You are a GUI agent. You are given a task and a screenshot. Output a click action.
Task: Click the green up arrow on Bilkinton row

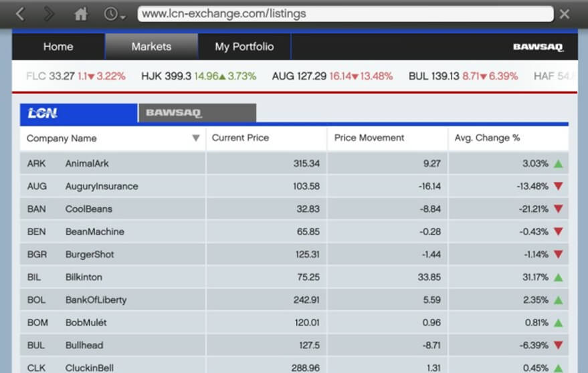(x=558, y=277)
